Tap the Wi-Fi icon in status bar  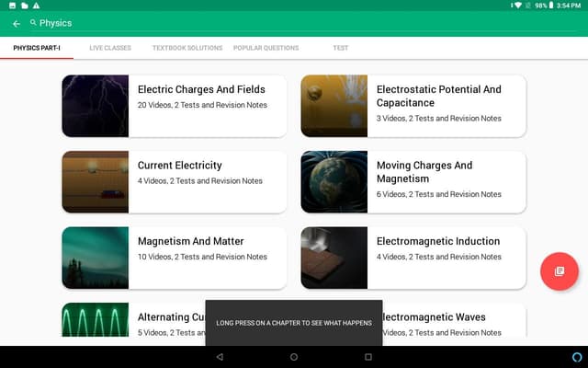click(518, 6)
